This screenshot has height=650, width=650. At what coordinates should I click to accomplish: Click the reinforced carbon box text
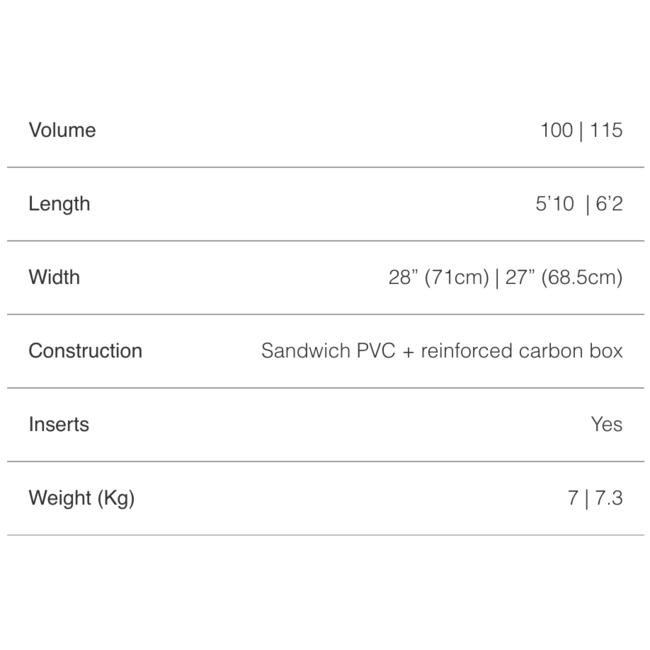pyautogui.click(x=521, y=351)
